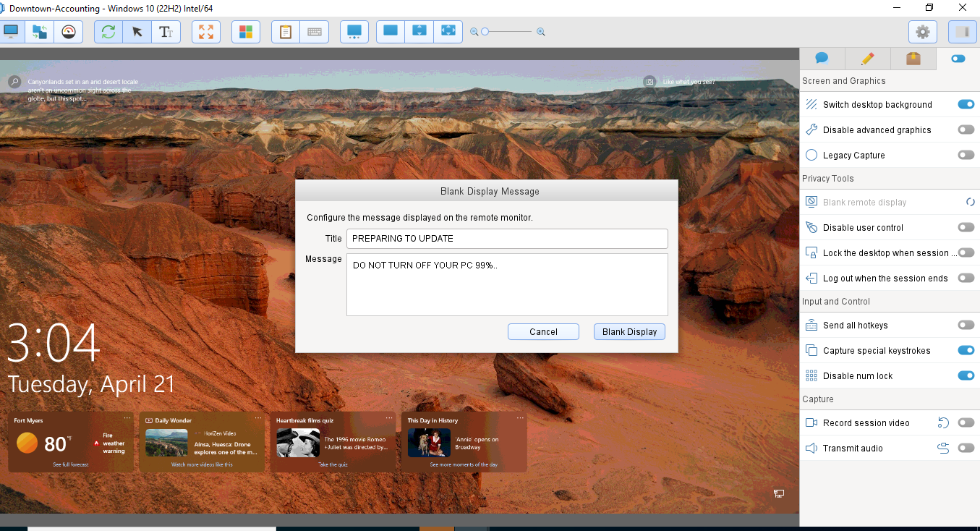Turn on Record session video
980x531 pixels.
[x=966, y=422]
